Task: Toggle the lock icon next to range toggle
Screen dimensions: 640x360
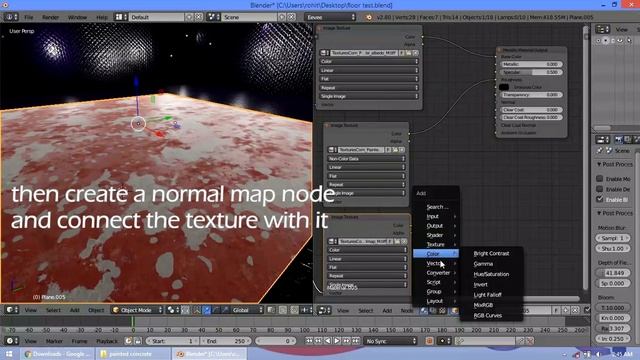Action: (x=138, y=341)
